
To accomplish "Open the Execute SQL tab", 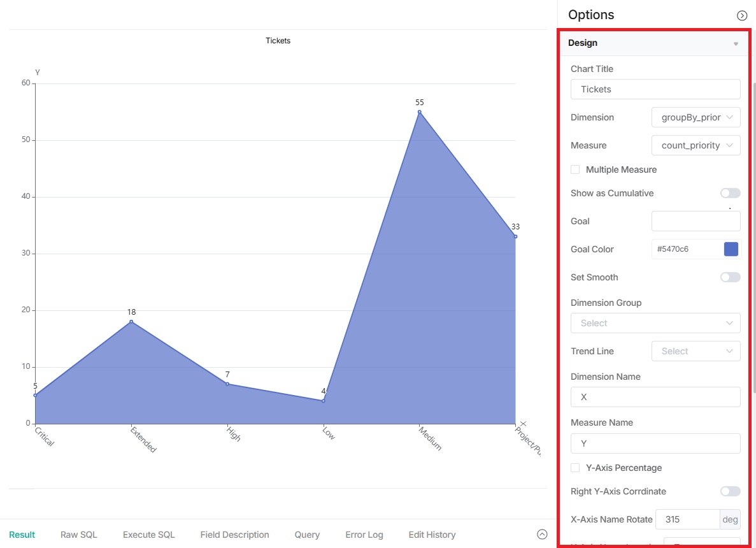I will point(148,535).
